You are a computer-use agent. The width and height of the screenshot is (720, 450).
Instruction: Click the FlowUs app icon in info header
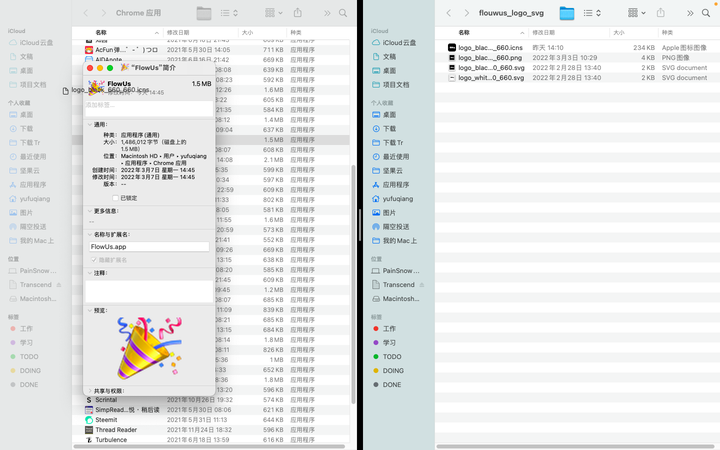[96, 87]
